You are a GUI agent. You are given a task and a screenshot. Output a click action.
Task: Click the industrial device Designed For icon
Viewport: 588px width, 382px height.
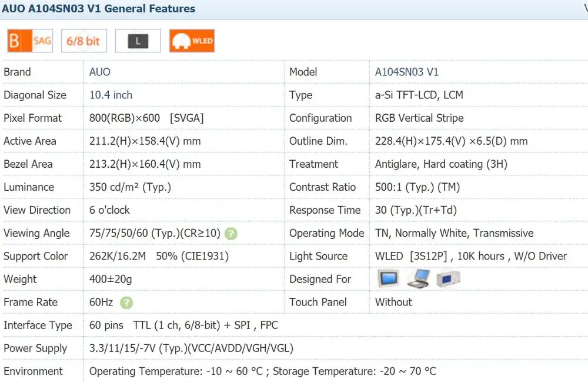[x=448, y=279]
